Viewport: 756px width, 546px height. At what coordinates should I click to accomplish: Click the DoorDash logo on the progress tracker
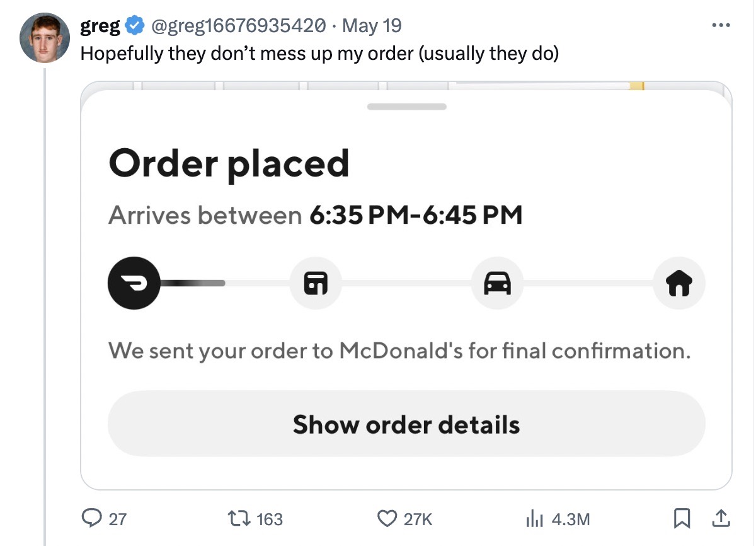134,283
